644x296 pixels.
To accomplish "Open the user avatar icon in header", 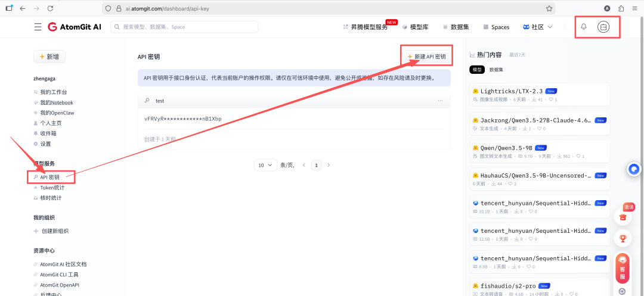I will coord(603,27).
